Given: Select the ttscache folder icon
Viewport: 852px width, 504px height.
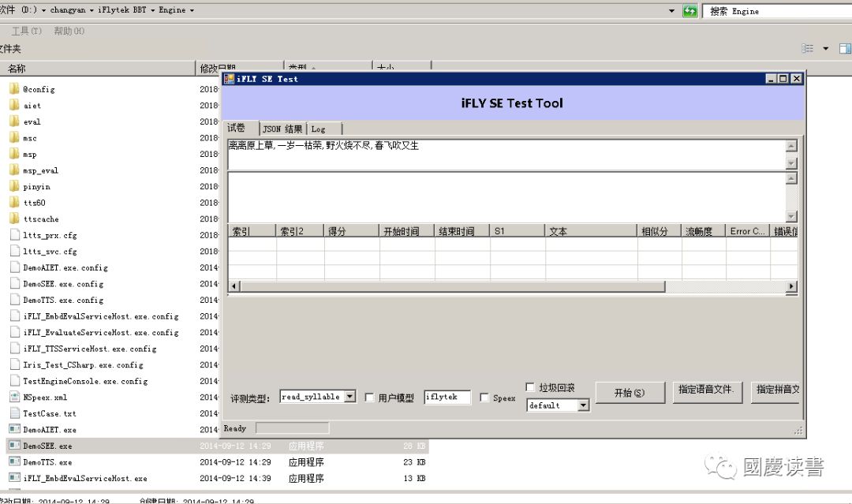Looking at the screenshot, I should (15, 218).
